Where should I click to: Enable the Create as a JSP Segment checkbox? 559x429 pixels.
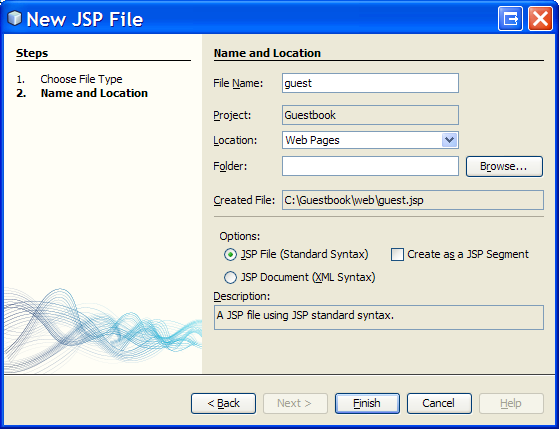coord(398,255)
